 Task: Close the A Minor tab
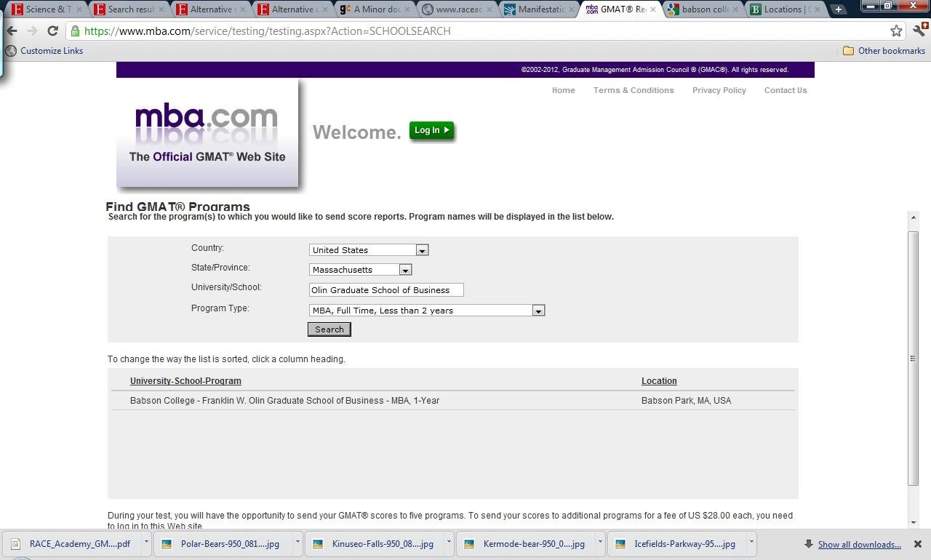click(x=409, y=9)
